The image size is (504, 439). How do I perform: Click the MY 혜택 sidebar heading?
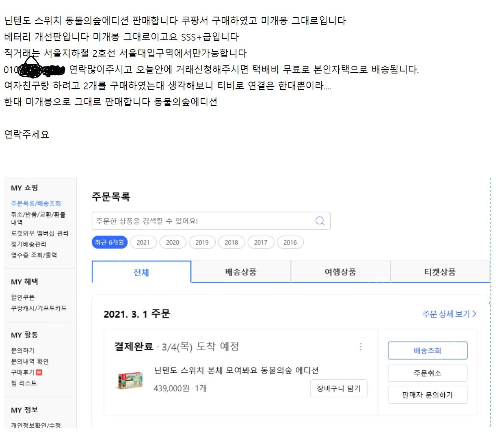pos(24,282)
